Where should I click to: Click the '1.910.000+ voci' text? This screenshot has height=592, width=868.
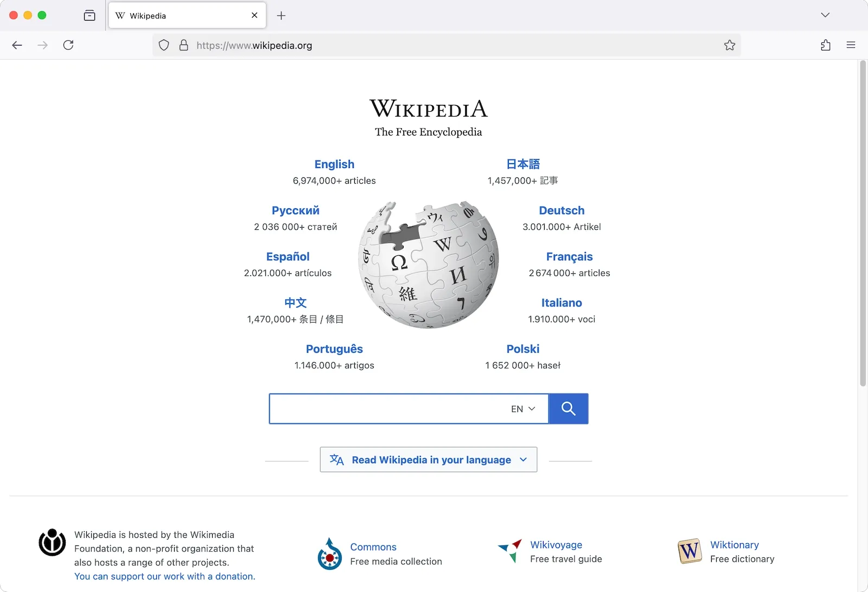561,319
